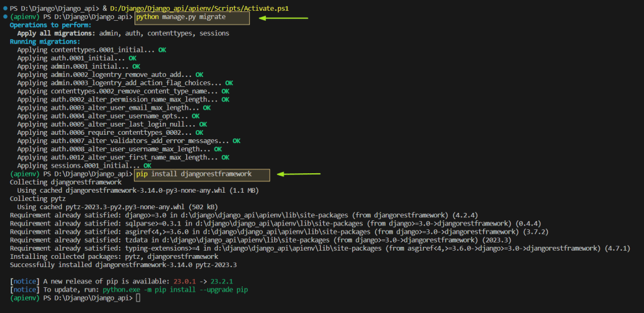This screenshot has width=644, height=313.
Task: Click 'Applying auth.0008_alter_user_username_max_length...' line
Action: (x=119, y=149)
